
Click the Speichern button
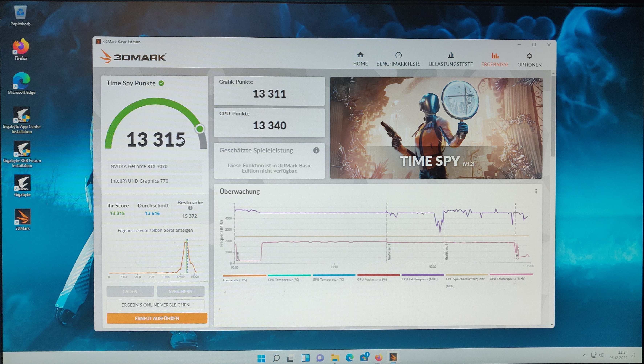(180, 292)
